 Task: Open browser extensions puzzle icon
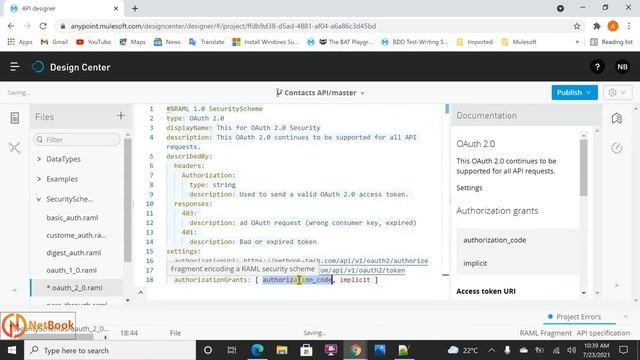click(x=597, y=26)
